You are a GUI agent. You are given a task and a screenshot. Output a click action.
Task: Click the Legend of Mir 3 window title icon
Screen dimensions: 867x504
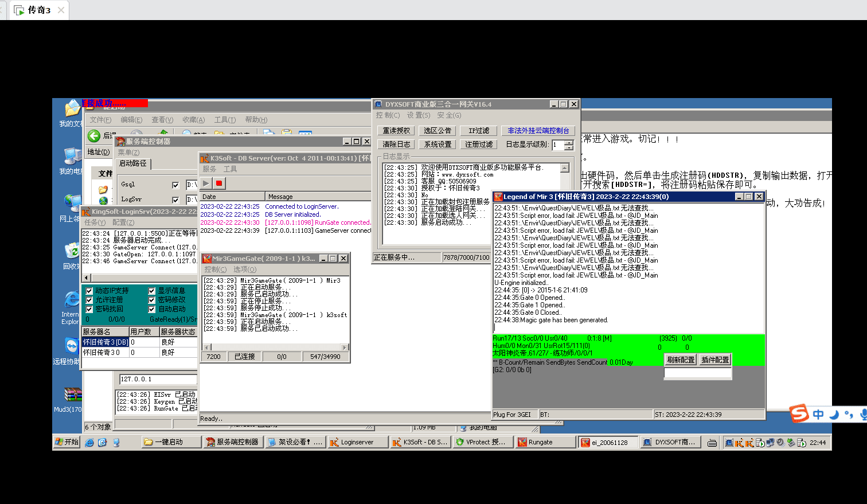[498, 197]
